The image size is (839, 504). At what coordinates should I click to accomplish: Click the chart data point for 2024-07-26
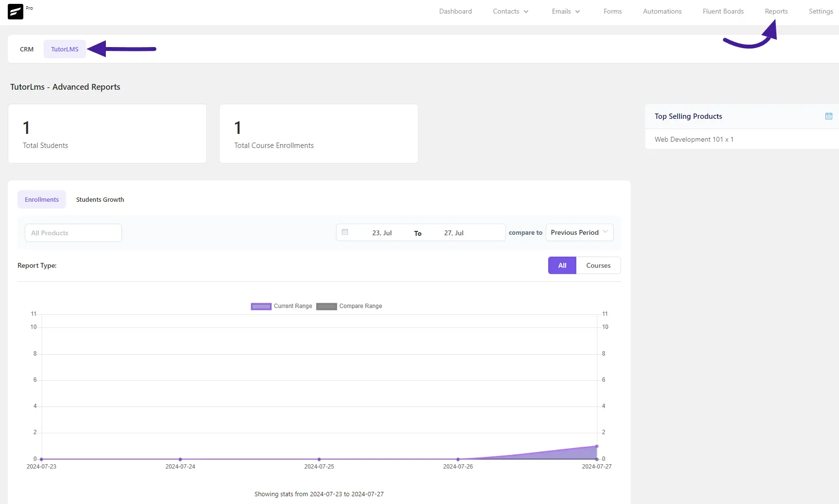[x=458, y=459]
